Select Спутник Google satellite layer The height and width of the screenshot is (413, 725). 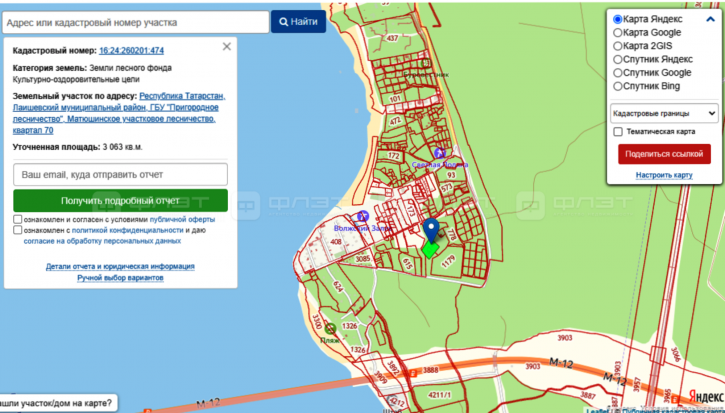pyautogui.click(x=617, y=73)
